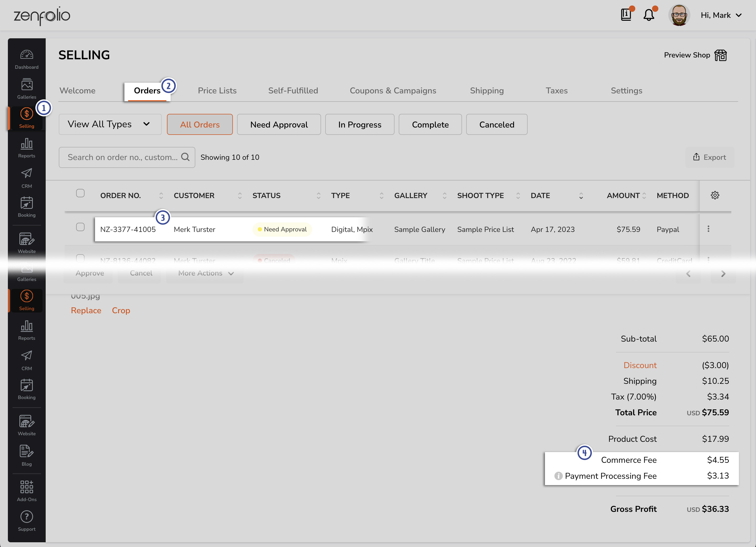
Task: Switch to the Taxes tab
Action: coord(556,91)
